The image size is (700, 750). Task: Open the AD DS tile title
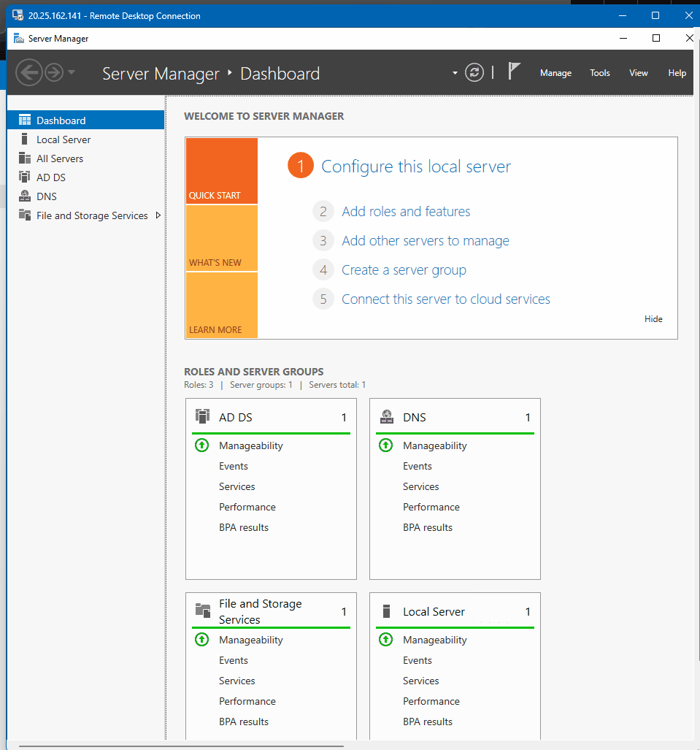[235, 418]
